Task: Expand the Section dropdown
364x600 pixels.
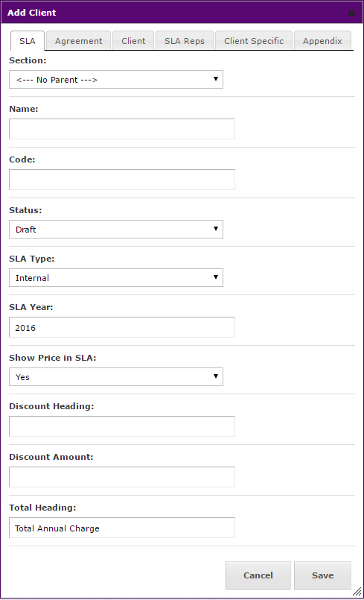Action: point(116,80)
